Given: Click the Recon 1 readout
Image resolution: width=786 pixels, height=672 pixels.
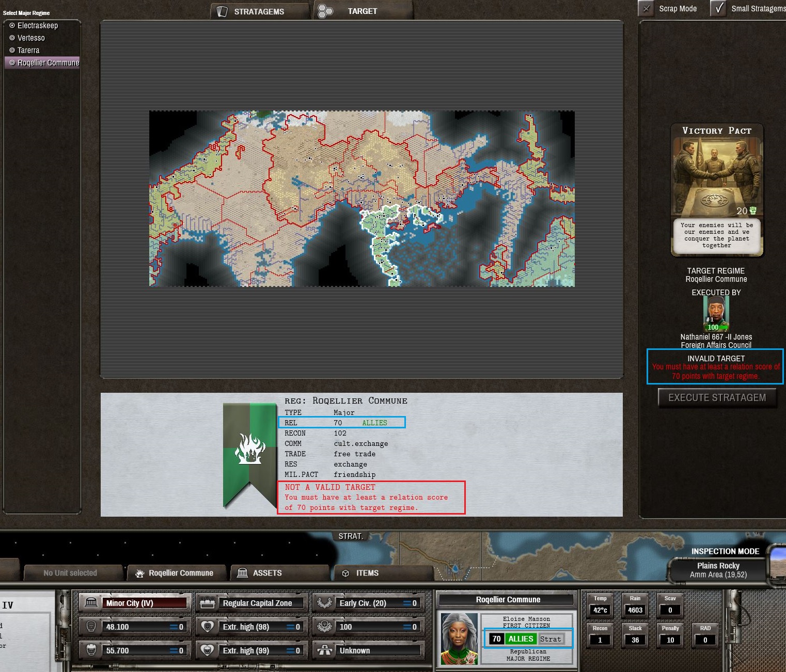Looking at the screenshot, I should pos(600,636).
